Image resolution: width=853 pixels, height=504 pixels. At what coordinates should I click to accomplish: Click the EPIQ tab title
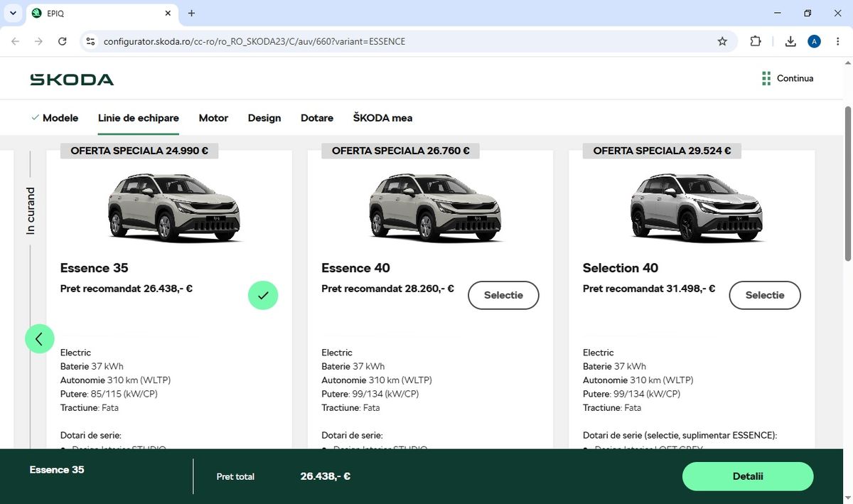coord(55,14)
